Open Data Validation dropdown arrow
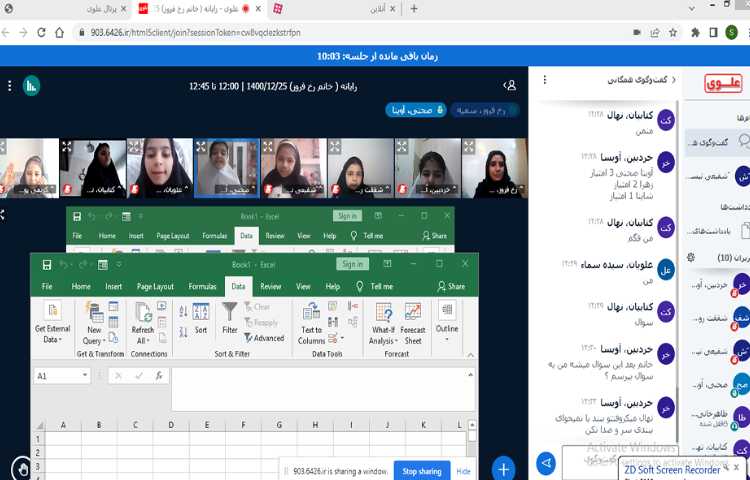The width and height of the screenshot is (750, 480). pyautogui.click(x=342, y=338)
